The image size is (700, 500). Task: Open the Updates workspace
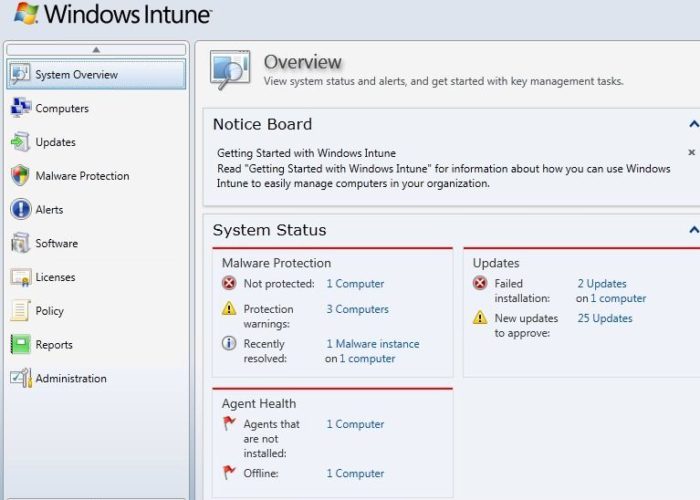click(96, 142)
